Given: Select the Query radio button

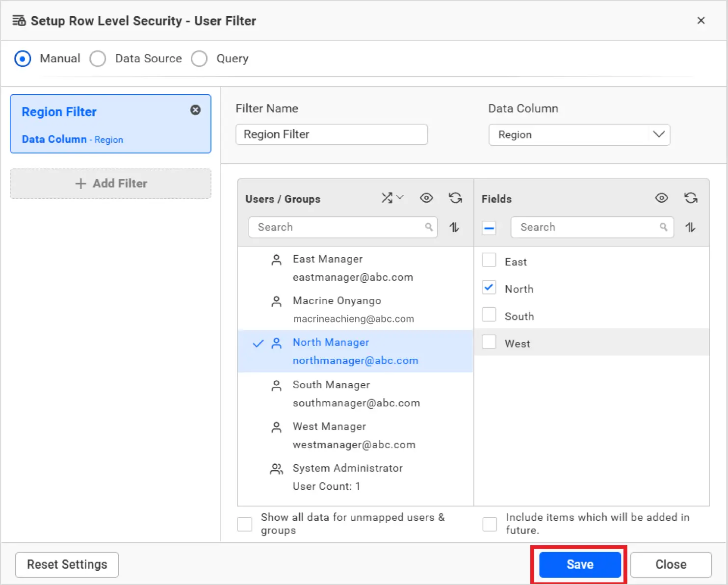Looking at the screenshot, I should tap(199, 58).
